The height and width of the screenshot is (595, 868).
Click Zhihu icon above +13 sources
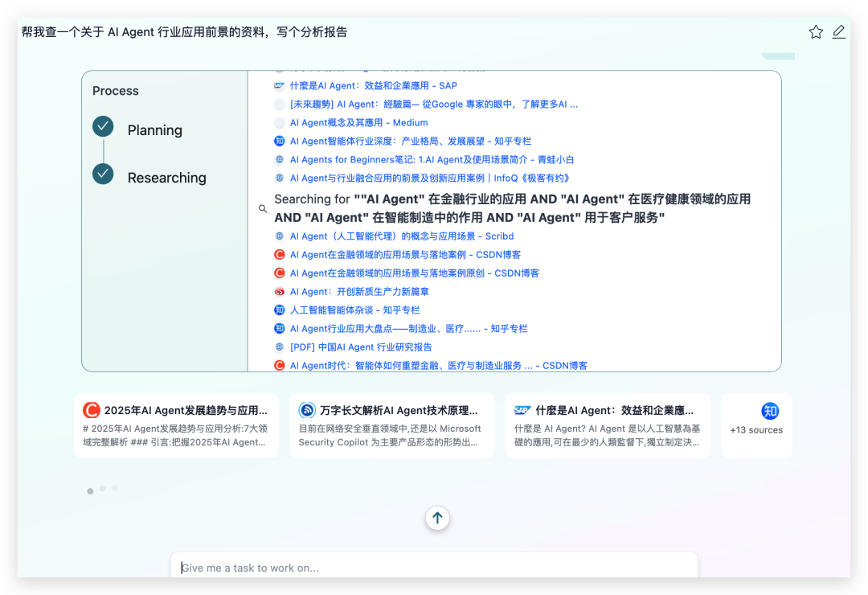point(770,411)
